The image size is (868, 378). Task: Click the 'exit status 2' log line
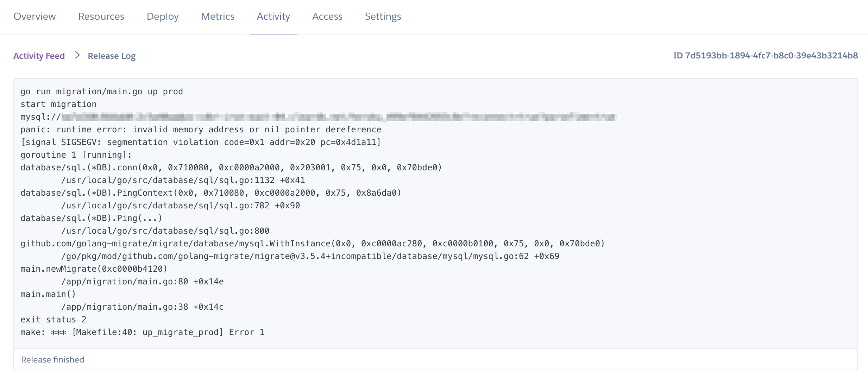[x=53, y=320]
